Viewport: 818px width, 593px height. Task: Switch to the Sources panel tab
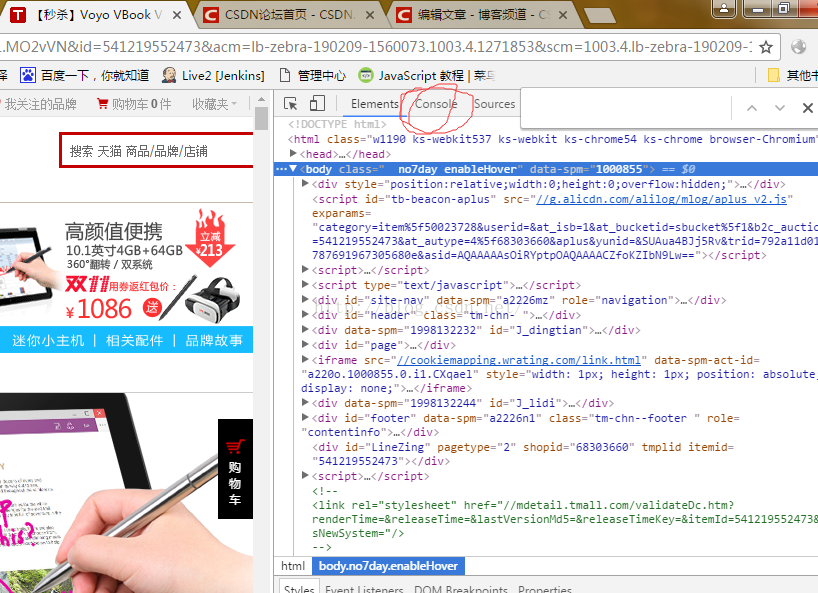[x=494, y=104]
